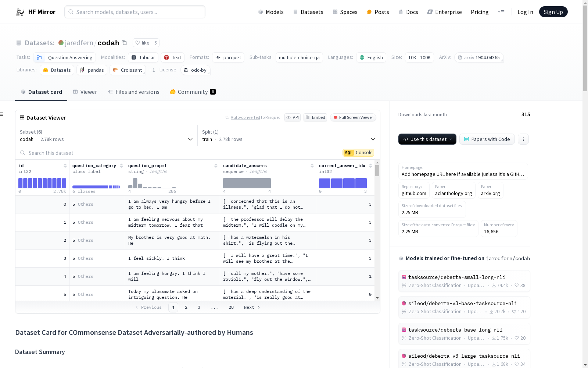Click the Embed button
588x368 pixels.
click(315, 117)
